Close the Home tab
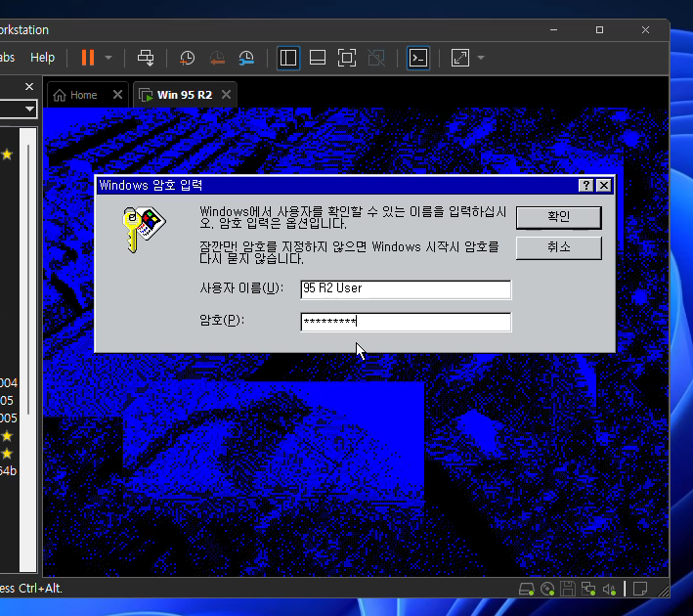Viewport: 693px width, 616px height. (117, 95)
